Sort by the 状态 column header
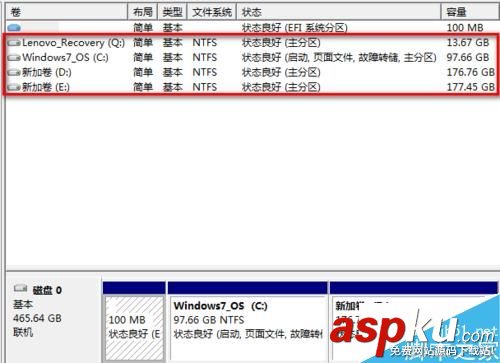Image resolution: width=500 pixels, height=363 pixels. [339, 12]
